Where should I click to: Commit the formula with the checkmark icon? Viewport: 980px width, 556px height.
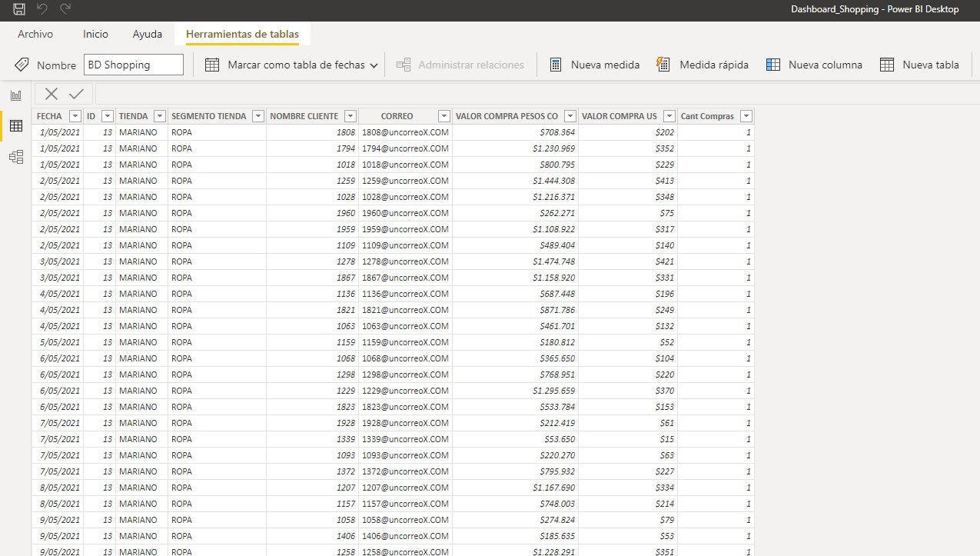tap(76, 94)
